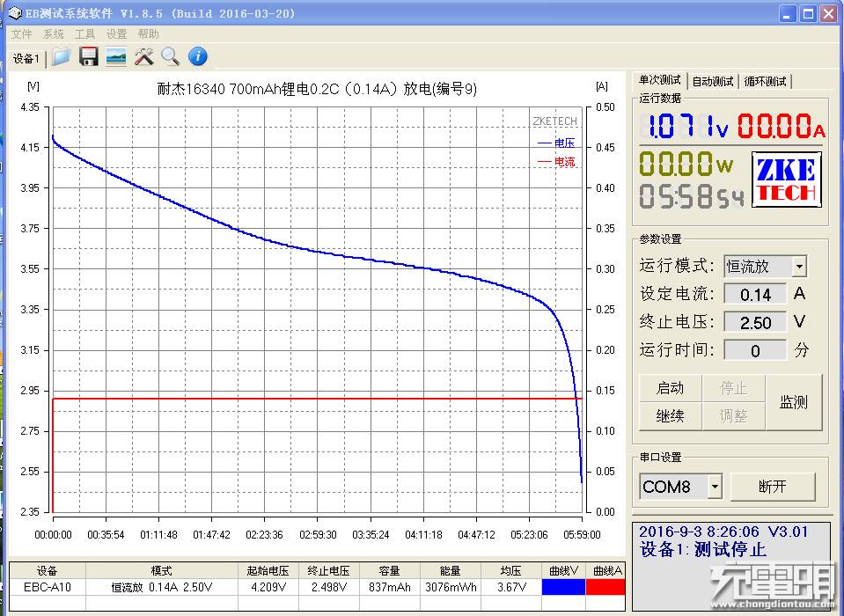The image size is (844, 616).
Task: Maximize the EB测试系统软件 window
Action: click(x=808, y=13)
